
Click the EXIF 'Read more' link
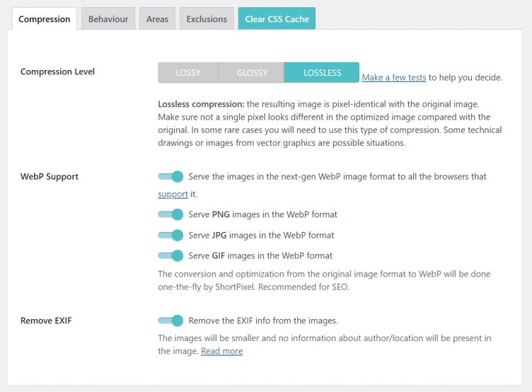coord(221,351)
